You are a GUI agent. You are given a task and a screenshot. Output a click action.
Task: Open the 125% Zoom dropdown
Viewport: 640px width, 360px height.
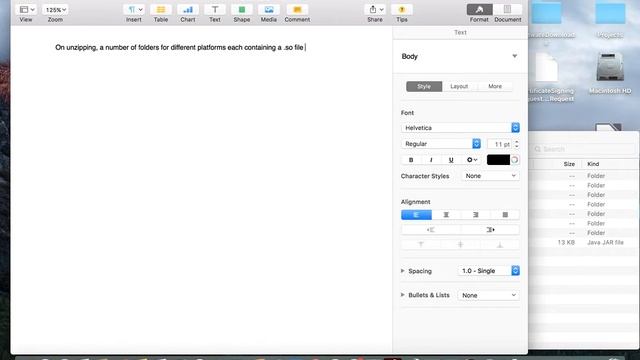(56, 9)
